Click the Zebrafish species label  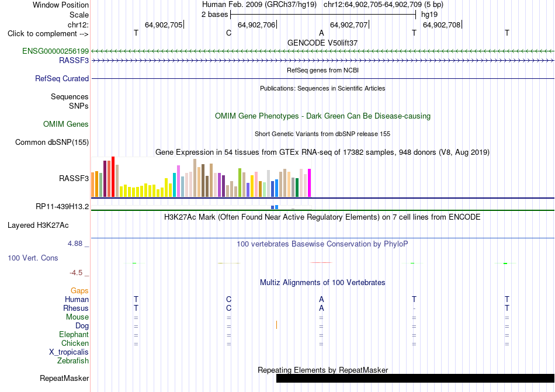pos(73,361)
